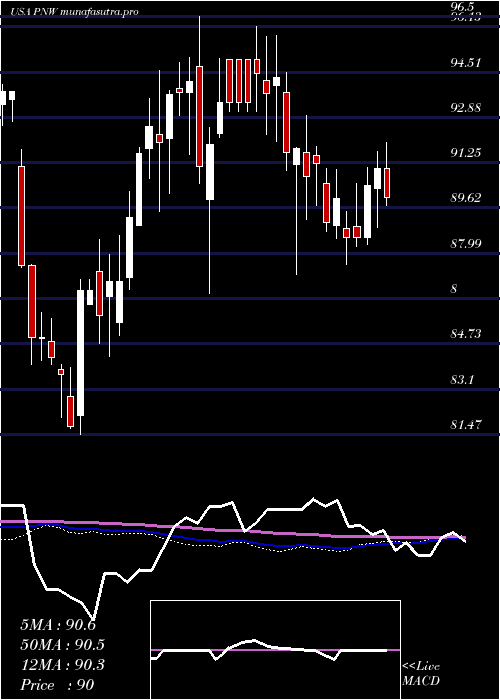Click the 92.88 price axis label

point(466,108)
